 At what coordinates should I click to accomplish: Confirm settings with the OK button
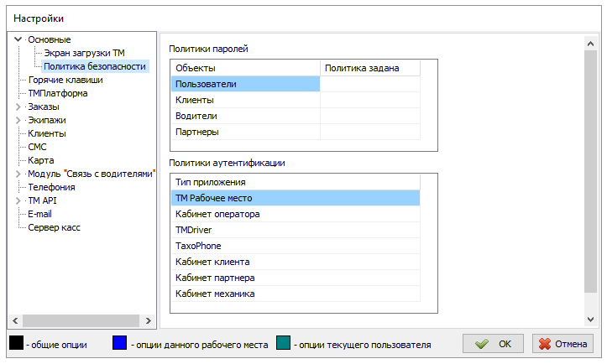point(494,344)
